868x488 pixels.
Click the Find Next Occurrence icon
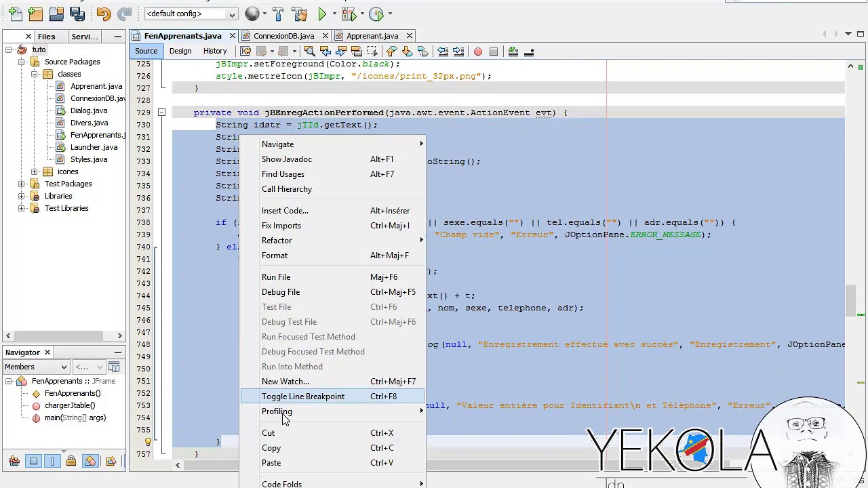340,51
